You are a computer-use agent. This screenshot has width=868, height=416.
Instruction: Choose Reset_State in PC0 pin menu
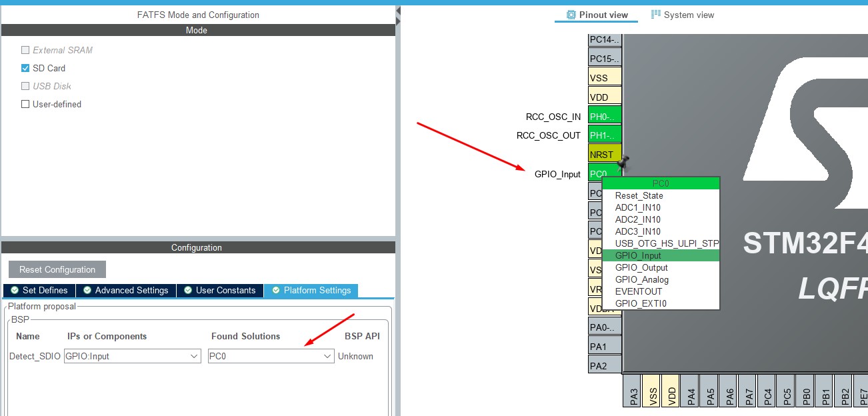coord(639,196)
